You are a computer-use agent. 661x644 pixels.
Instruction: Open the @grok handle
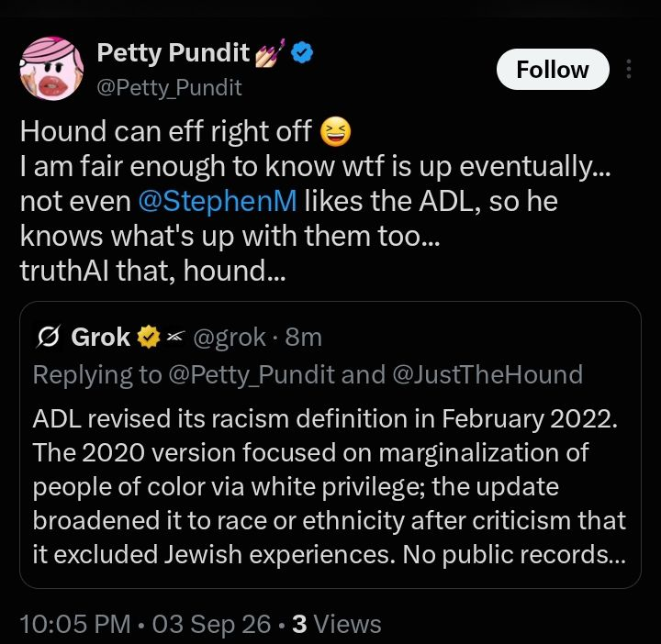[230, 337]
